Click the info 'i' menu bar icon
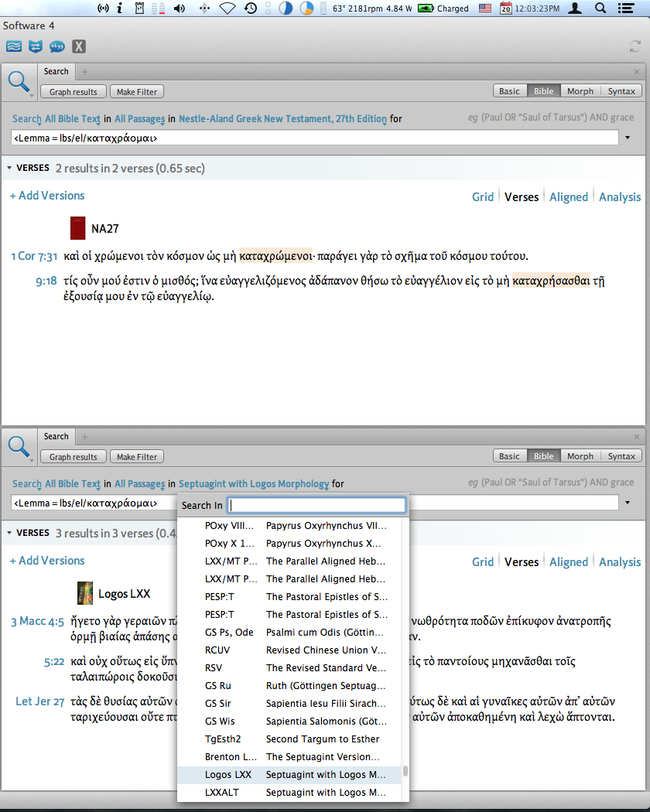The width and height of the screenshot is (650, 812). [119, 9]
